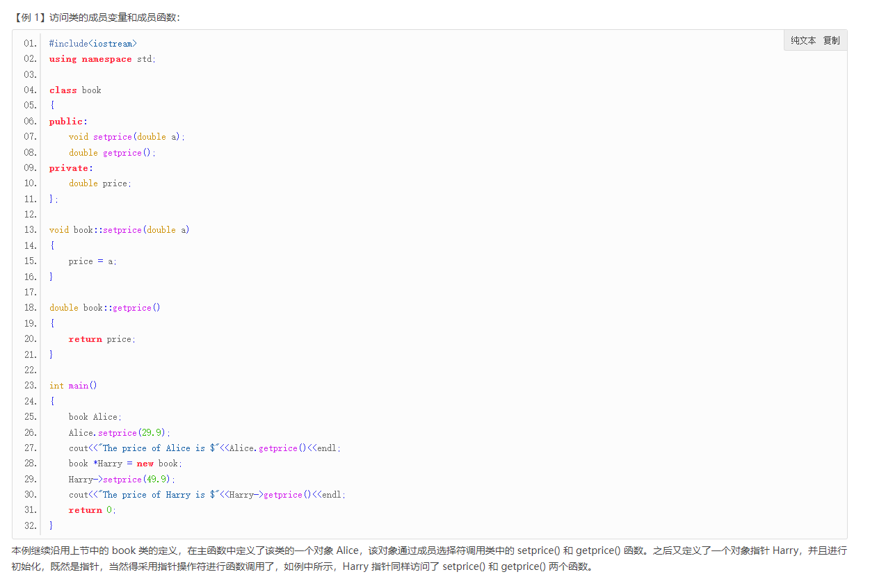Click the 'public:' keyword line
The height and width of the screenshot is (588, 870).
[x=69, y=122]
